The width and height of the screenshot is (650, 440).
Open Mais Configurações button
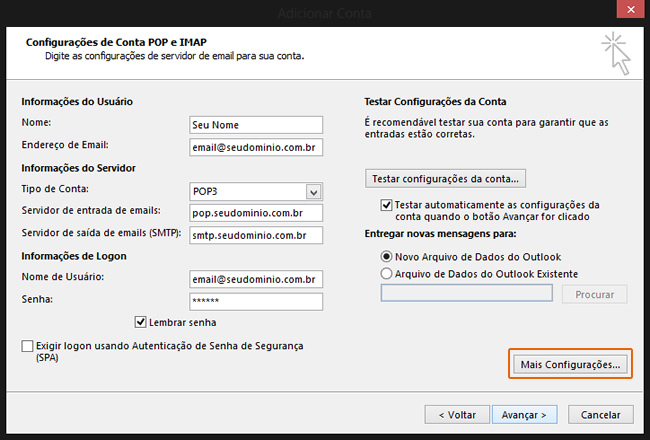(570, 365)
